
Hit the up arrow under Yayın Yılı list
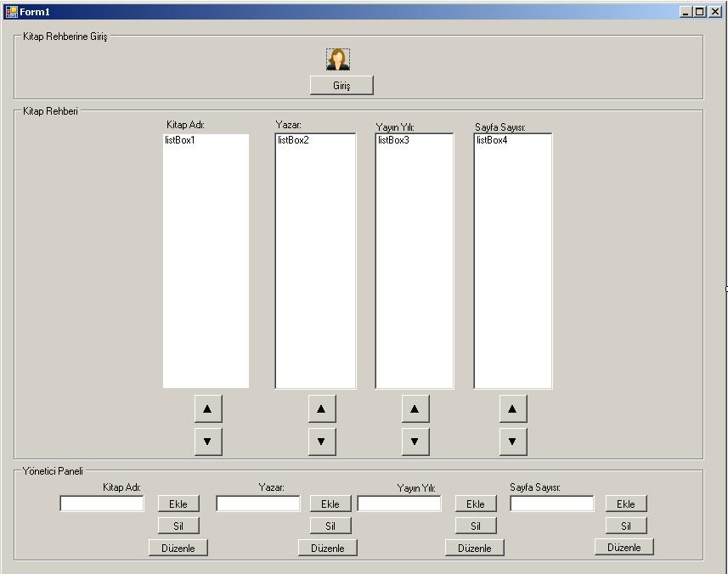click(415, 409)
